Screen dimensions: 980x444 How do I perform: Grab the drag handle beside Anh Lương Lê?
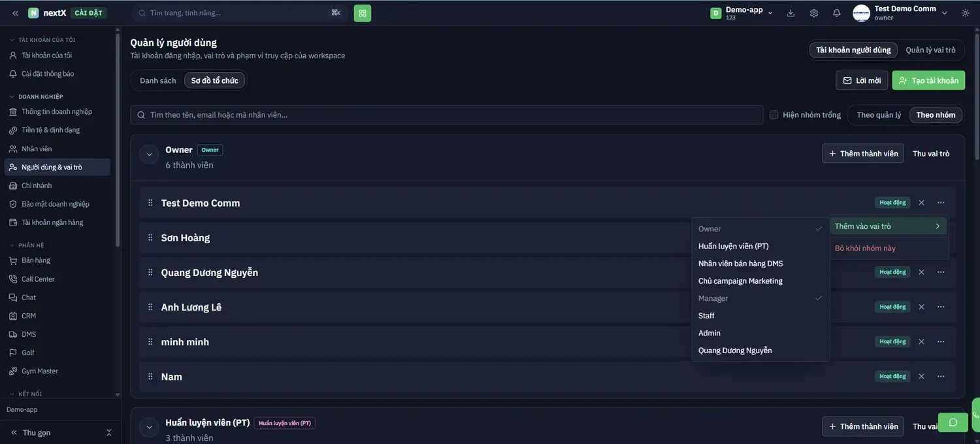(x=150, y=307)
